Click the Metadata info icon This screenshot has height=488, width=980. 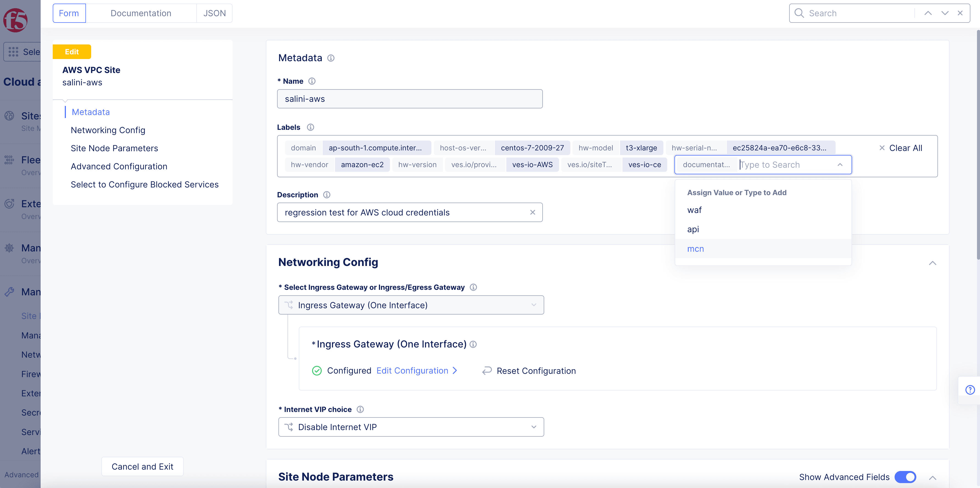(x=331, y=58)
